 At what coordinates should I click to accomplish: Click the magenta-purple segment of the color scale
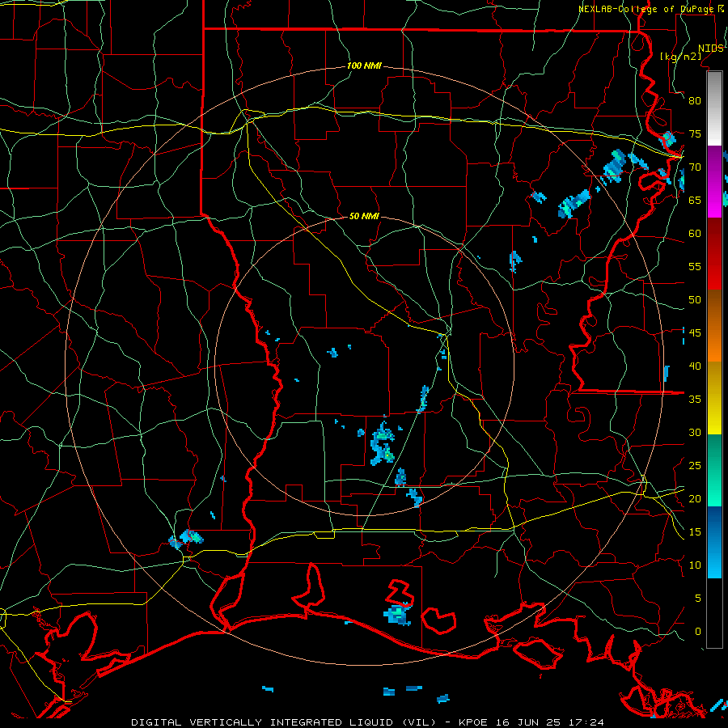(x=714, y=182)
